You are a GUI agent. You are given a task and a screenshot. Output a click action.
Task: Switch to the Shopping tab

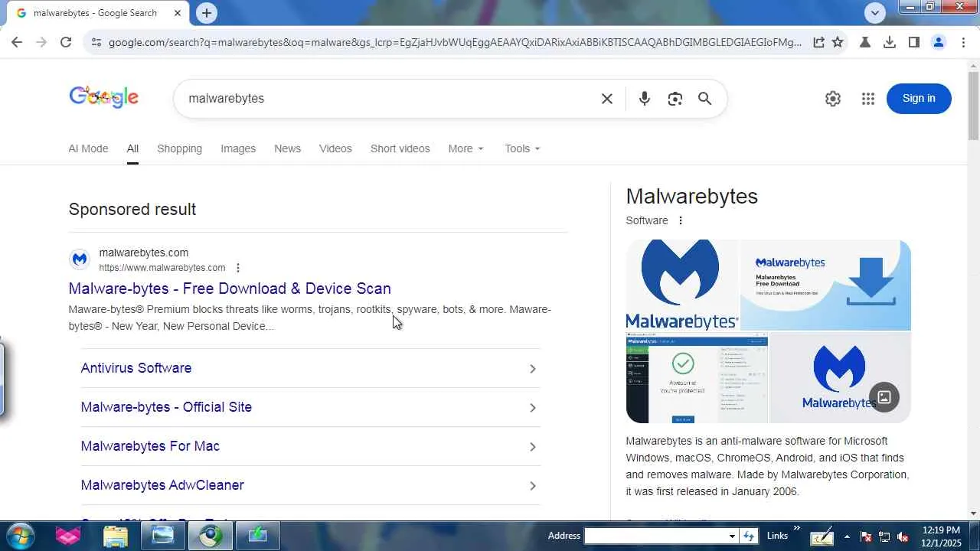point(179,148)
